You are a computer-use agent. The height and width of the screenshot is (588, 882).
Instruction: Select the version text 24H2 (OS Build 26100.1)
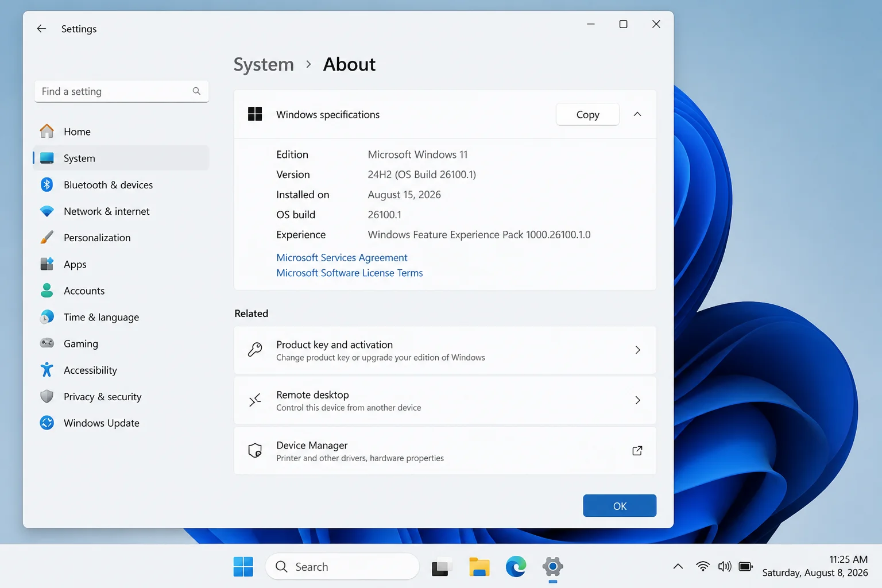click(x=421, y=175)
